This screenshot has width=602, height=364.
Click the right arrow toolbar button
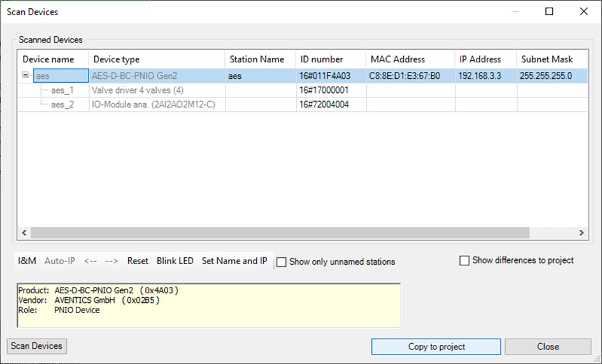pos(111,261)
